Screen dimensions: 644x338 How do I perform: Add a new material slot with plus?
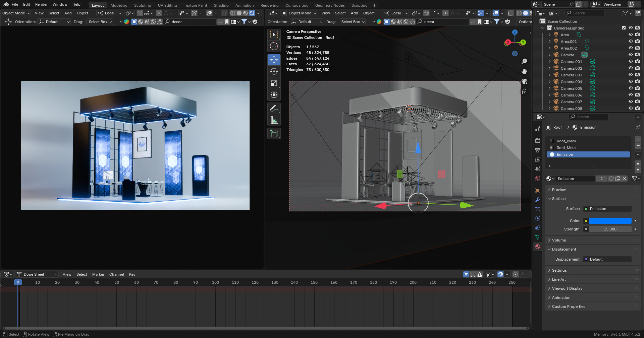pos(638,139)
